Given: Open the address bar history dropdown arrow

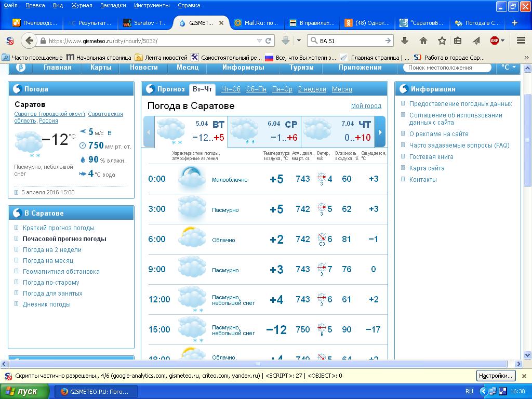Looking at the screenshot, I should (259, 41).
